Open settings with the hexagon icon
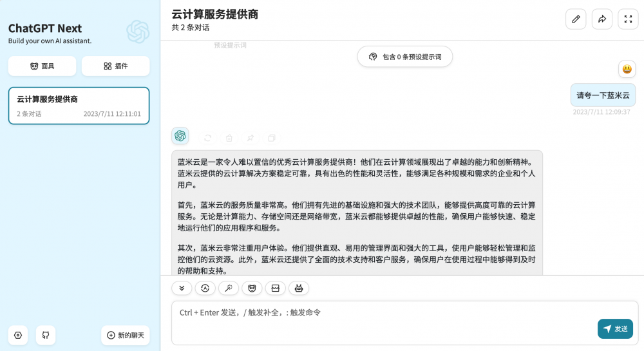This screenshot has width=644, height=351. click(18, 335)
